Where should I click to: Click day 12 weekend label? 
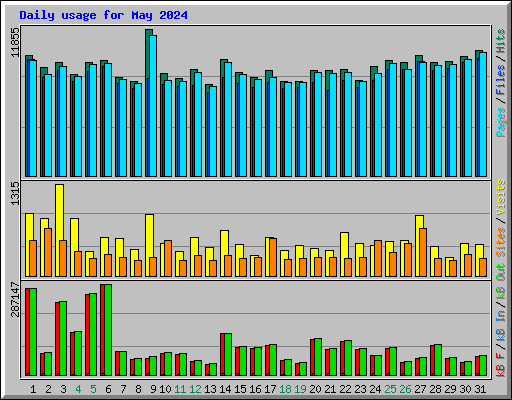pyautogui.click(x=195, y=389)
